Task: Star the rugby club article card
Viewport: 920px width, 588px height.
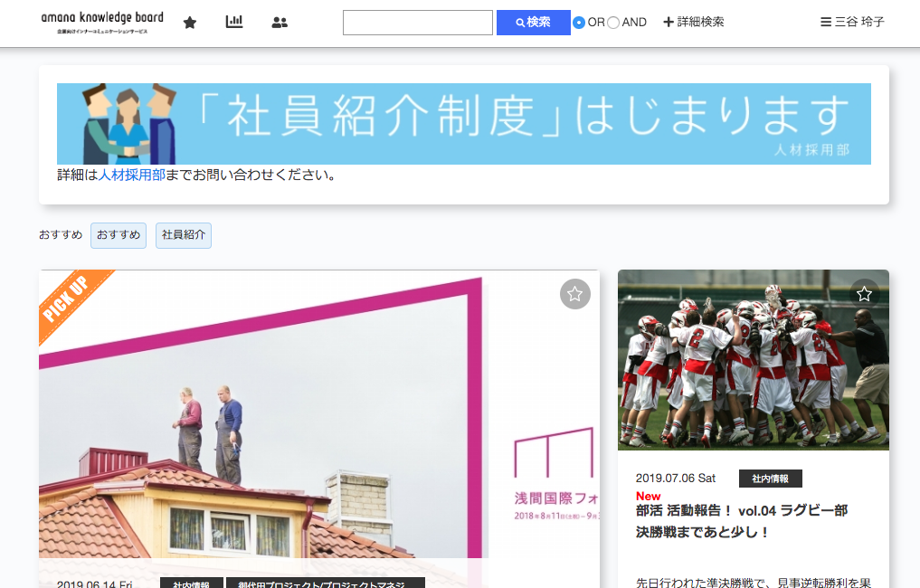Action: (x=864, y=293)
